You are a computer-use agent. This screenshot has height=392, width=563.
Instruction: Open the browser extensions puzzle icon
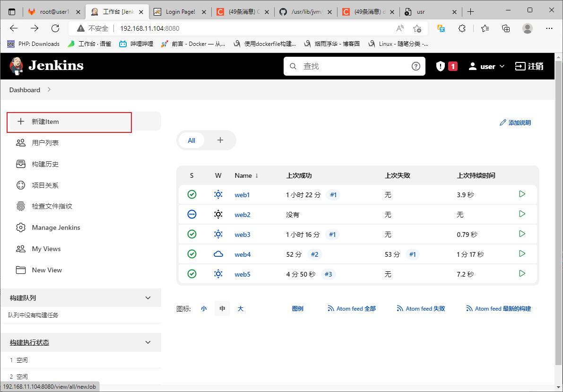pyautogui.click(x=462, y=28)
